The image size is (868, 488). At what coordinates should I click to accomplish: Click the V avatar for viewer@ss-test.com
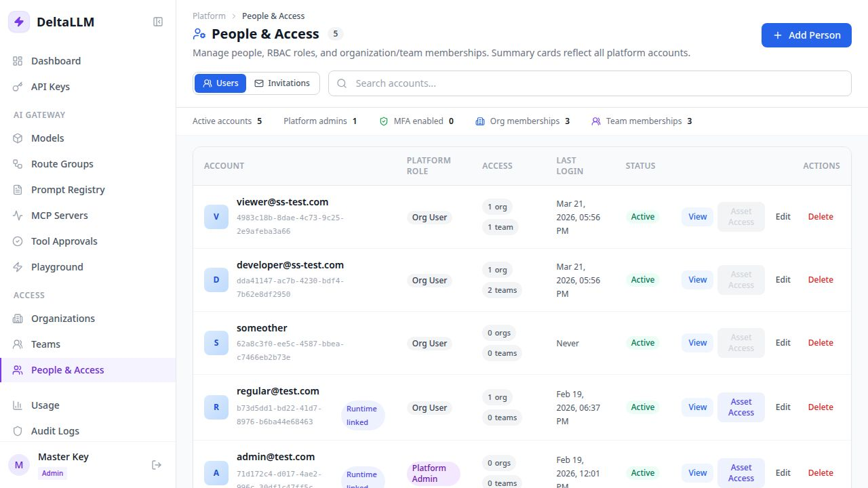216,217
